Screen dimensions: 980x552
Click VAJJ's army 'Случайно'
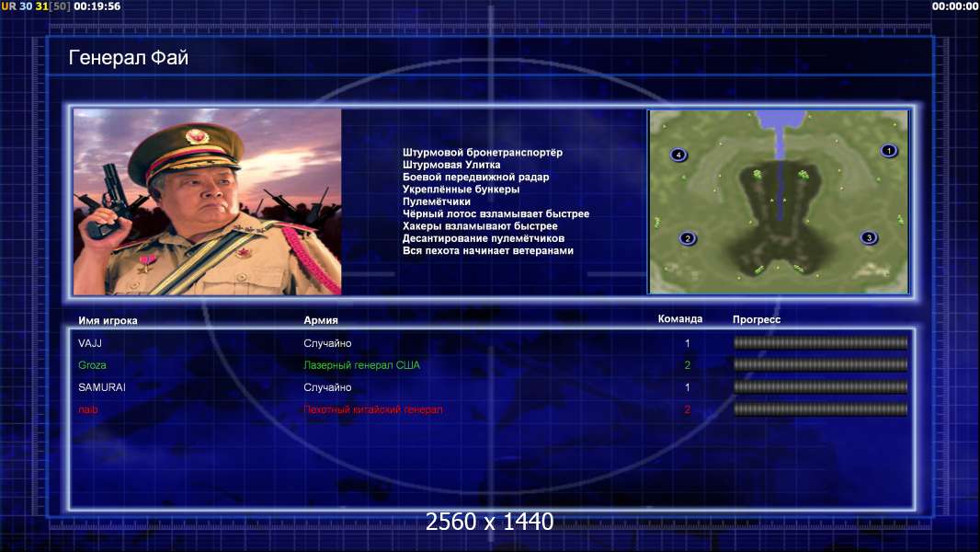327,343
